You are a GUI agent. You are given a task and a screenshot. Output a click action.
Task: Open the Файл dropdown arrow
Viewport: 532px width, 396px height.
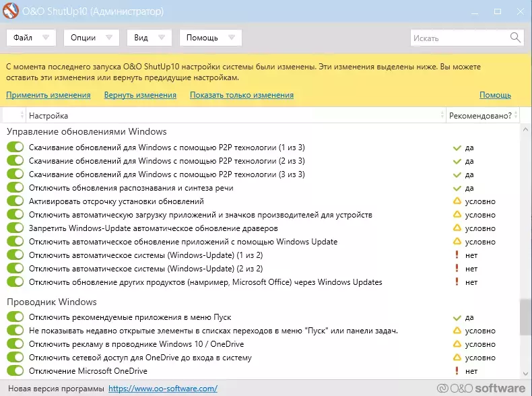coord(46,37)
